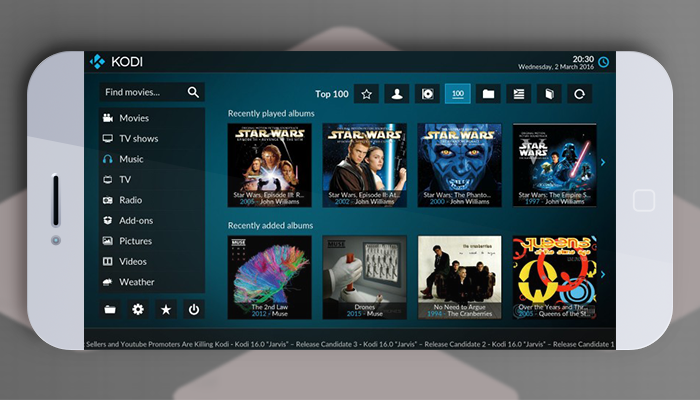Viewport: 700px width, 400px height.
Task: Open the settings gear button
Action: tap(138, 309)
